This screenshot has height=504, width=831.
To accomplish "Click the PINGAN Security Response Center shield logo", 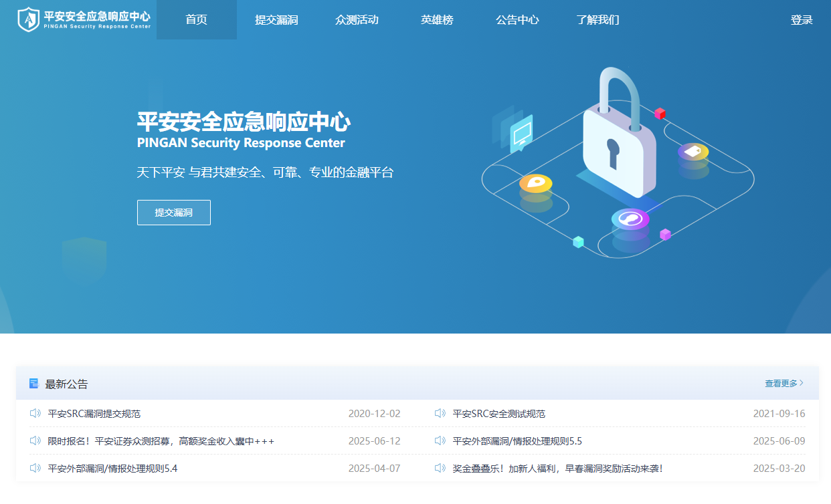I will pyautogui.click(x=29, y=19).
